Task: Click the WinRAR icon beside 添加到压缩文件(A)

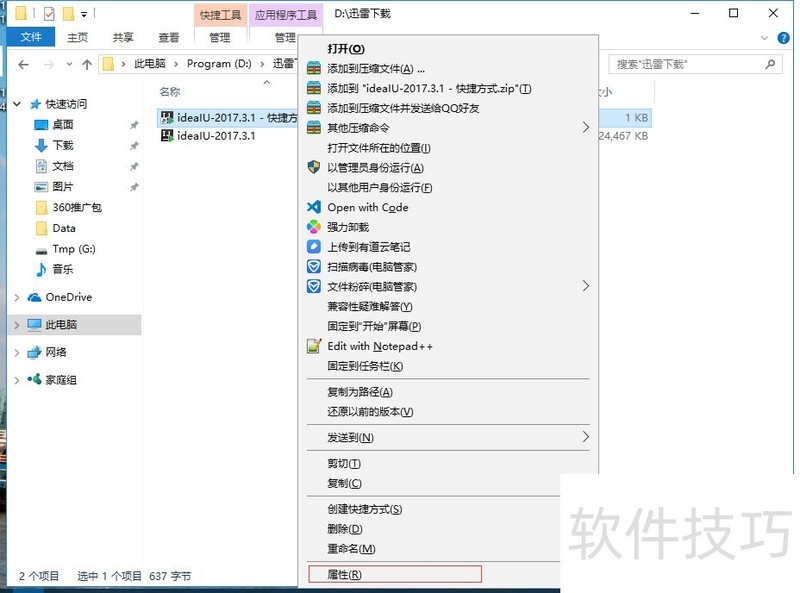Action: pyautogui.click(x=314, y=68)
